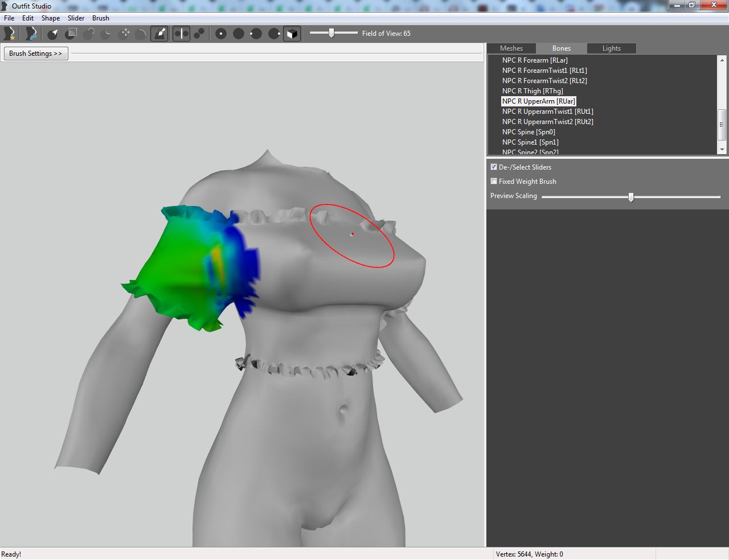
Task: Close the Outfit Studio window
Action: 714,5
